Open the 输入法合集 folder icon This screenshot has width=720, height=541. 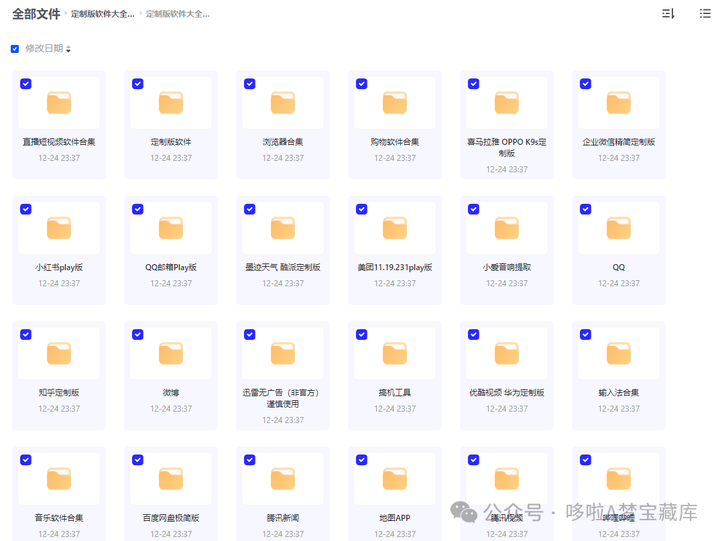pos(619,354)
